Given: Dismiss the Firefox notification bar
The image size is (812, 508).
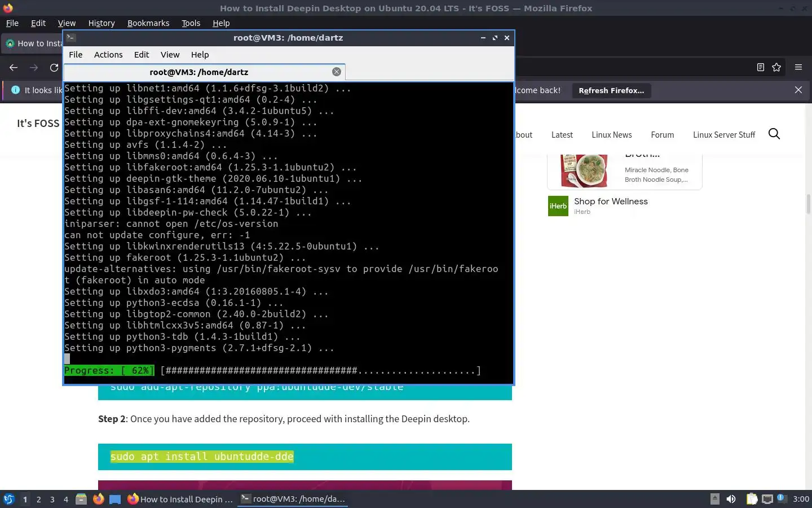Looking at the screenshot, I should (798, 90).
